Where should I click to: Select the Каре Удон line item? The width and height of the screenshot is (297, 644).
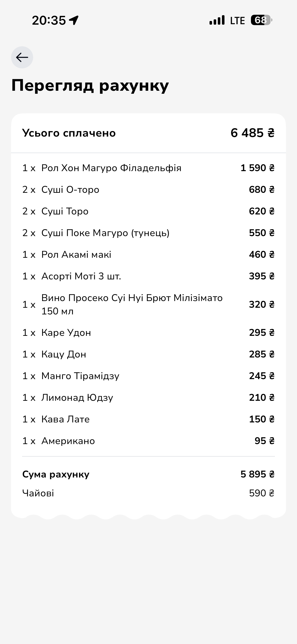[x=148, y=333]
